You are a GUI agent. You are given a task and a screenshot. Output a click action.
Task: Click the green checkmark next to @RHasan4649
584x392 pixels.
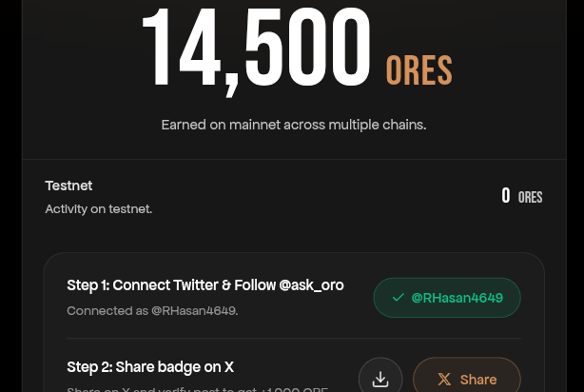coord(398,298)
